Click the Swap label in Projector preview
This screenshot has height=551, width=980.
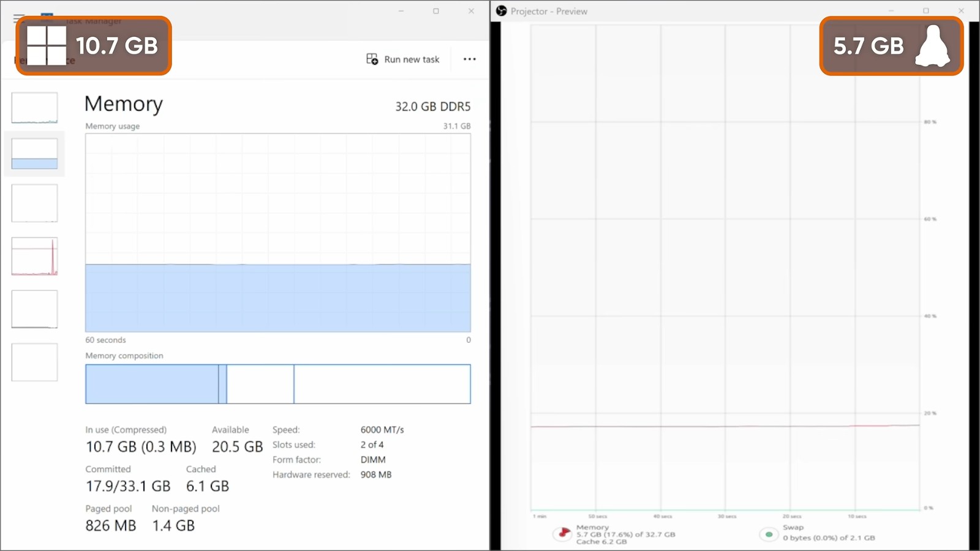coord(793,528)
